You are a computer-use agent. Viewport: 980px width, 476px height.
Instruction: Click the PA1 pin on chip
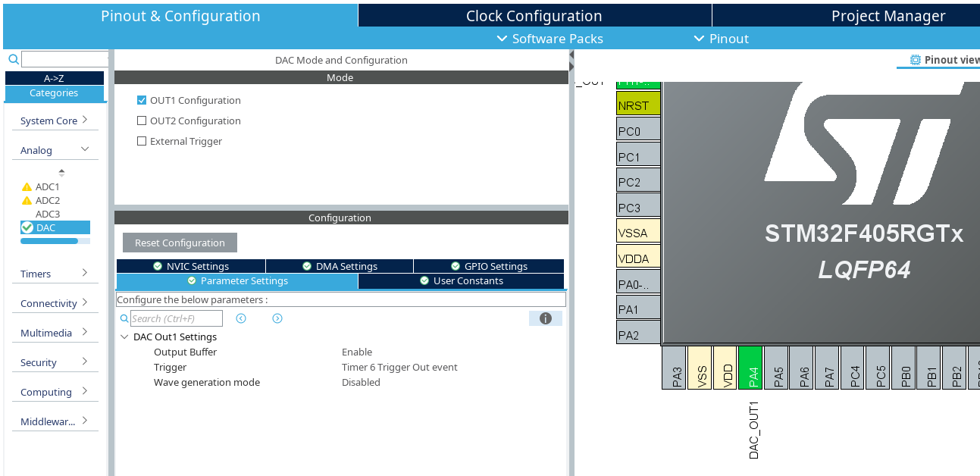click(x=638, y=308)
